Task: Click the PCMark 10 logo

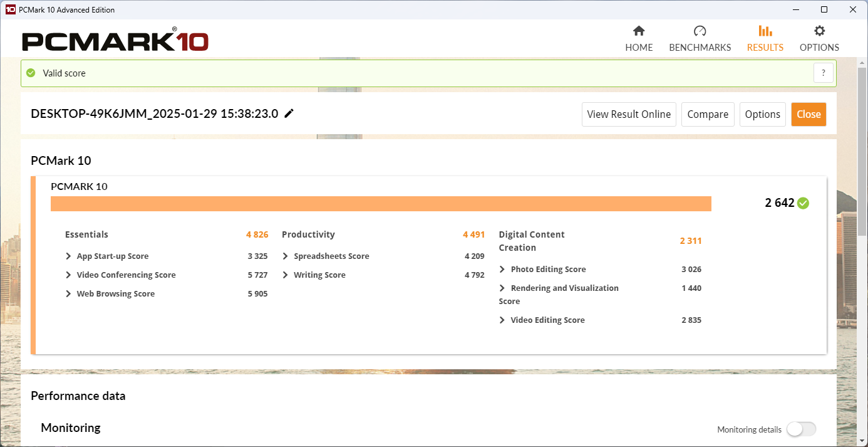Action: pos(115,41)
